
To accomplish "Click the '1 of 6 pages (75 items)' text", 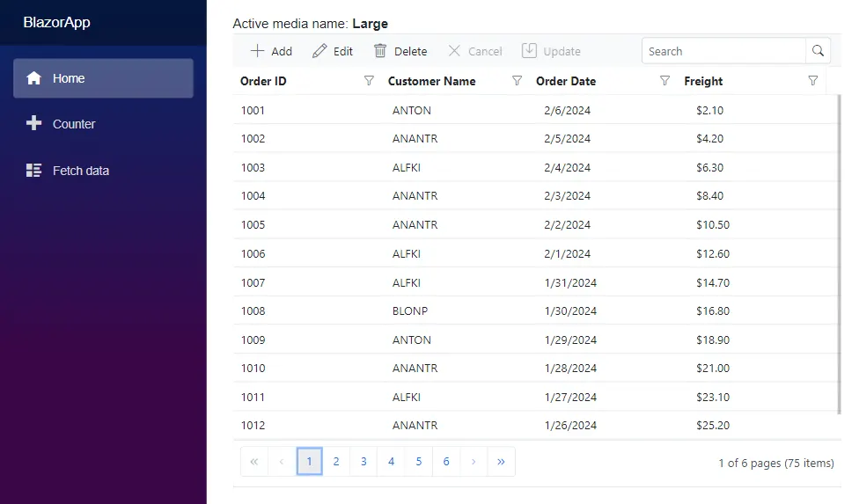I will point(776,463).
